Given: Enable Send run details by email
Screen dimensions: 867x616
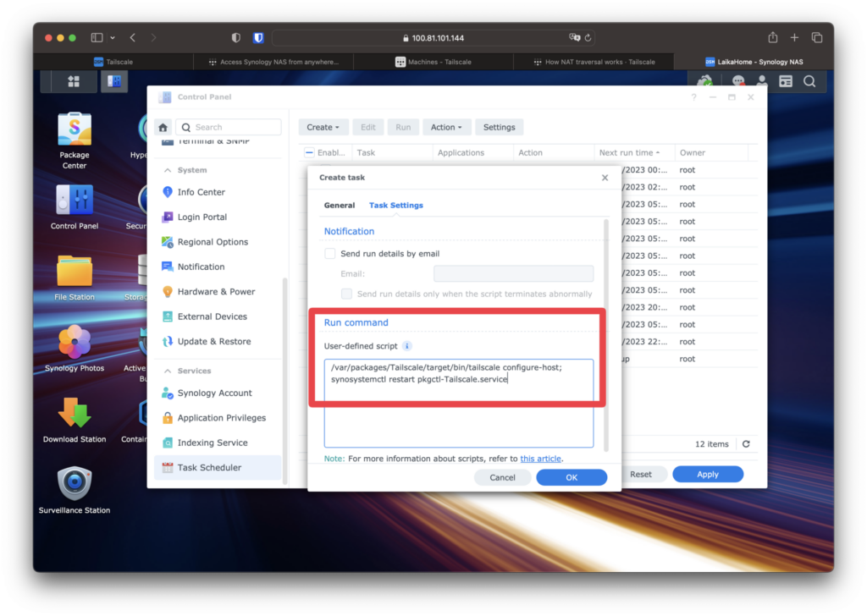Looking at the screenshot, I should point(330,254).
